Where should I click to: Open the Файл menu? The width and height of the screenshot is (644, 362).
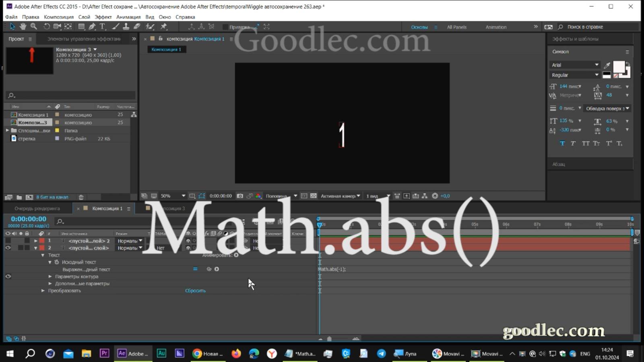coord(11,17)
